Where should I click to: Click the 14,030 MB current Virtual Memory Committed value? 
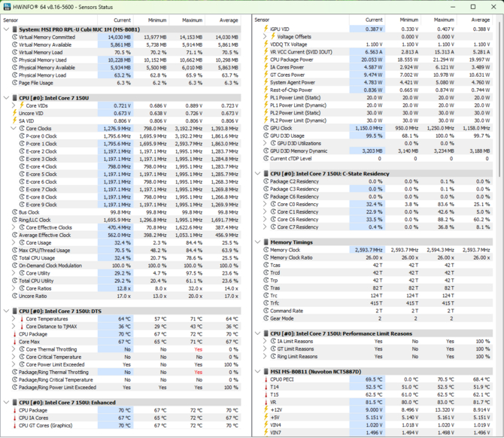(x=120, y=38)
